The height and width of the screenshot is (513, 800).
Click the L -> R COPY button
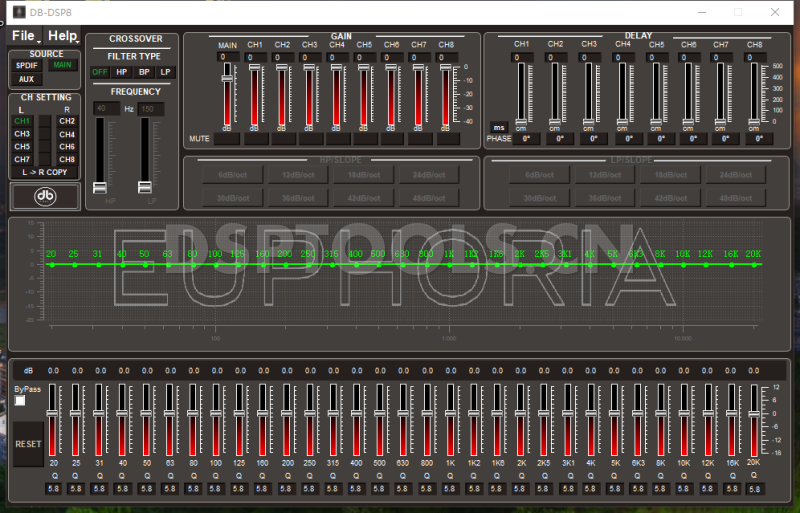(45, 173)
